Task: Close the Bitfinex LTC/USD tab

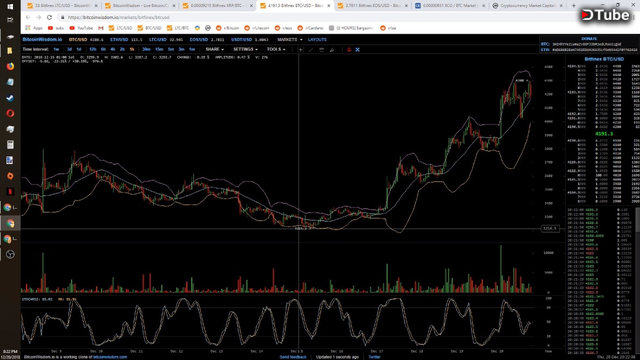Action: point(96,6)
